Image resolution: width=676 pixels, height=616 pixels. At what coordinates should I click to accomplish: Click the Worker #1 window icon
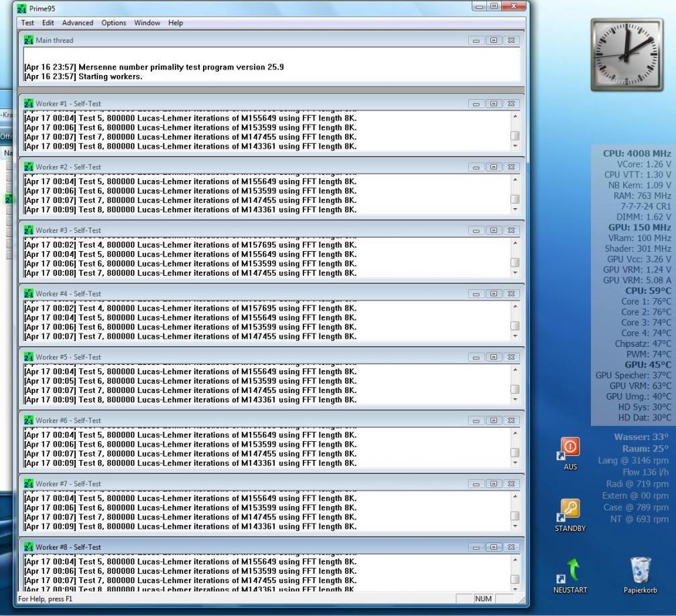[28, 103]
